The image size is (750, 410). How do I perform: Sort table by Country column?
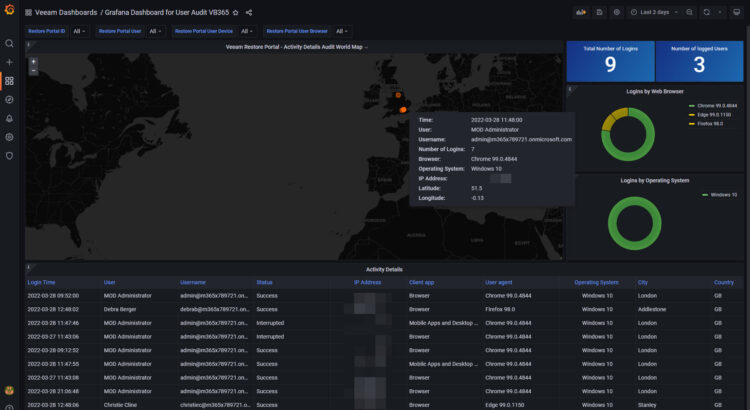(724, 282)
